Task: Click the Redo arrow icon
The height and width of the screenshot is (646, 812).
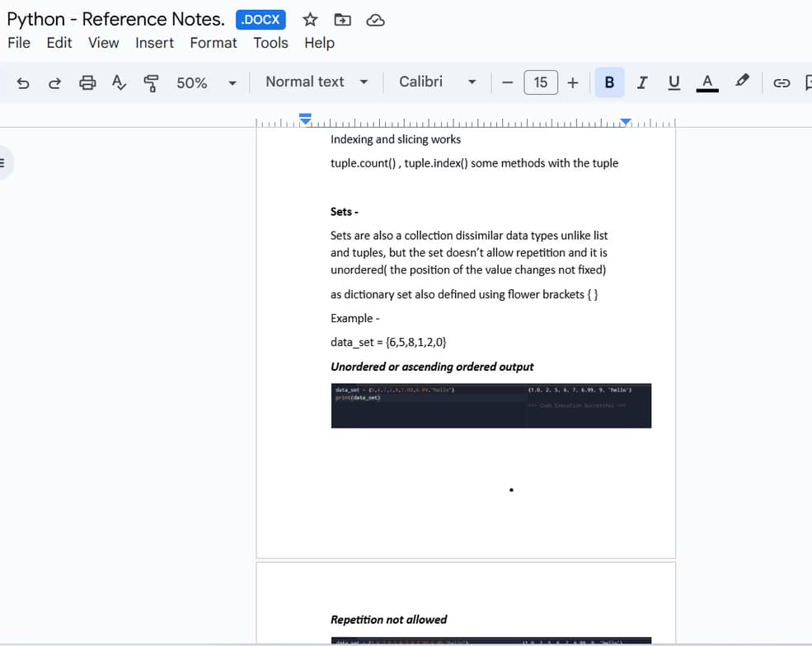Action: point(54,82)
